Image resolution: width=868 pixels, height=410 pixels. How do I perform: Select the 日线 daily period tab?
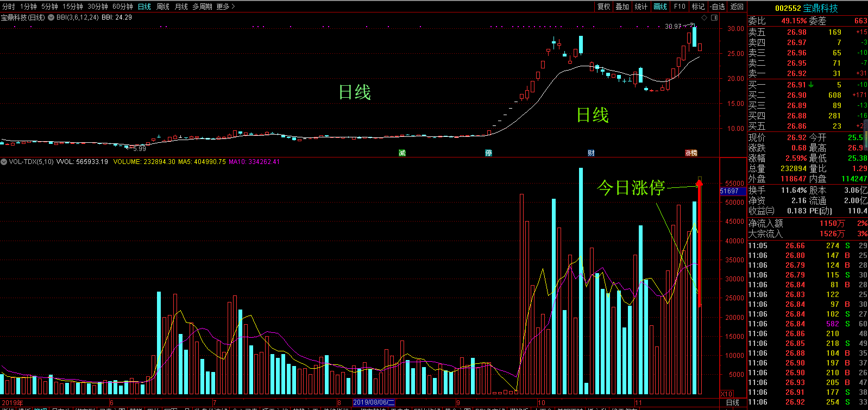(144, 7)
